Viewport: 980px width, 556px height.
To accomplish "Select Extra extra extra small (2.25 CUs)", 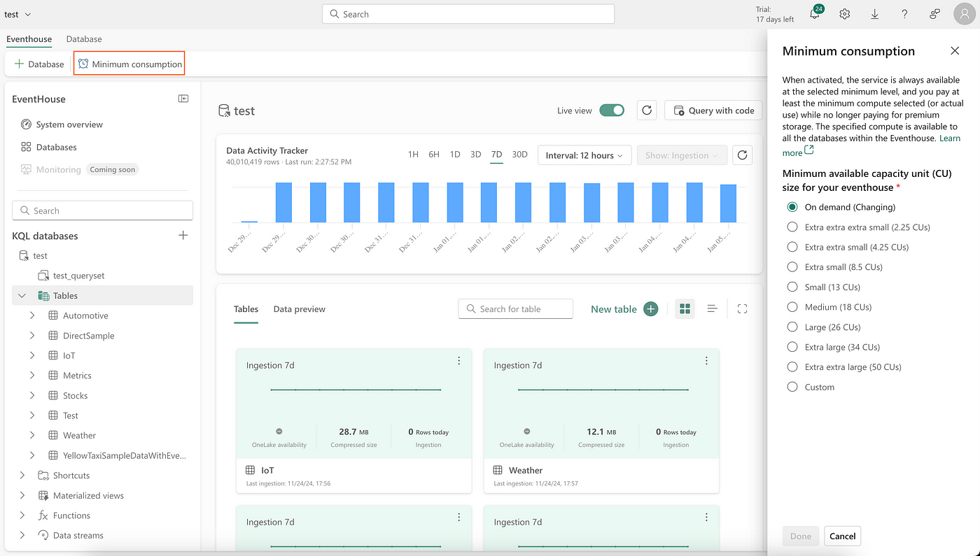I will point(792,227).
